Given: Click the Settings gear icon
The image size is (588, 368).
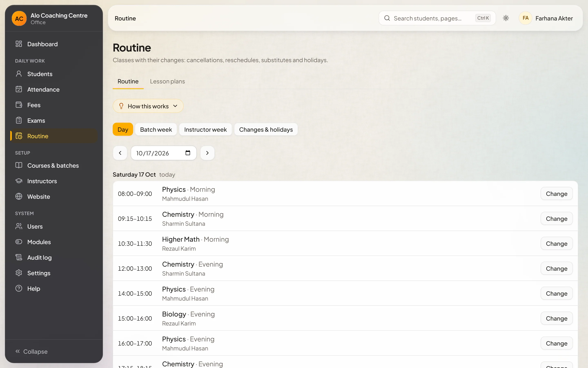Looking at the screenshot, I should pyautogui.click(x=19, y=273).
